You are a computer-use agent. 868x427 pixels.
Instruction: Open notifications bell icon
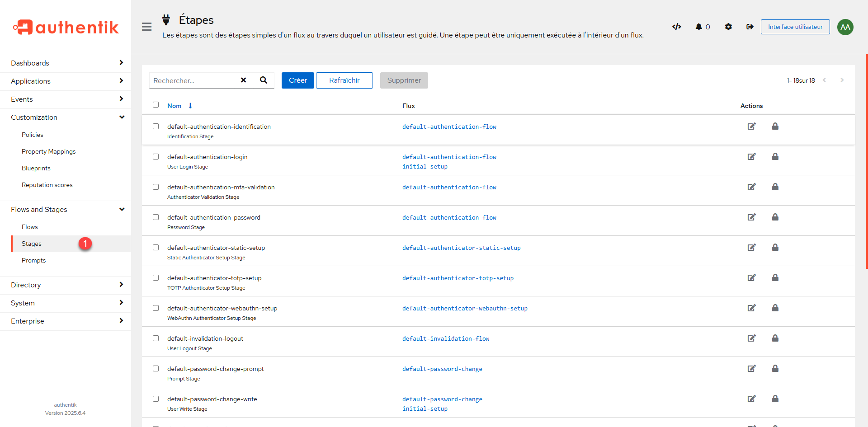point(699,27)
